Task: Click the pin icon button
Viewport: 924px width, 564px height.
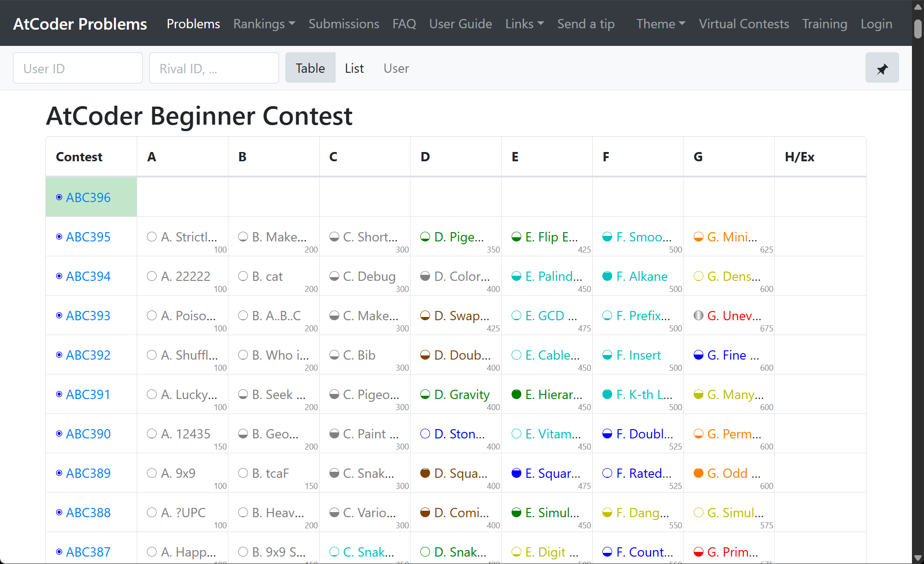Action: pos(882,68)
